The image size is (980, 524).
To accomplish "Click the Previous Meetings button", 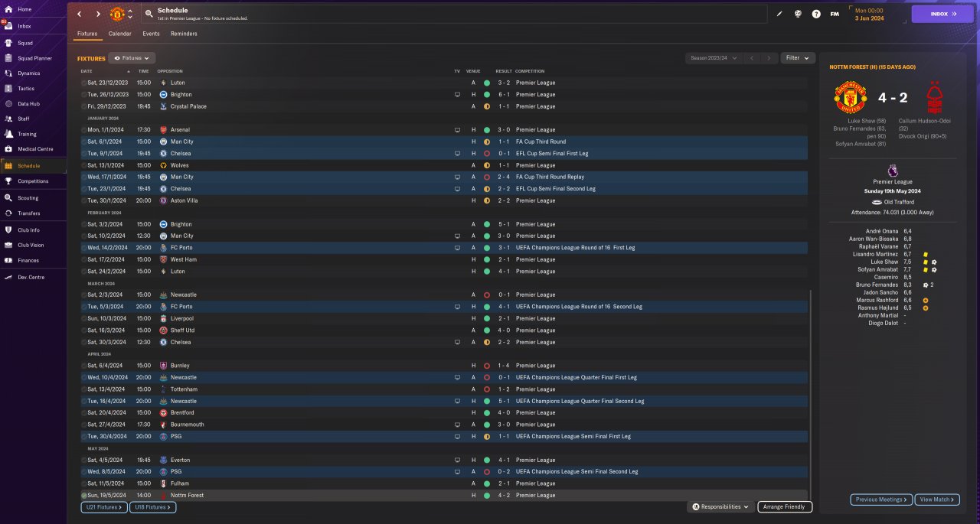I will pos(881,500).
